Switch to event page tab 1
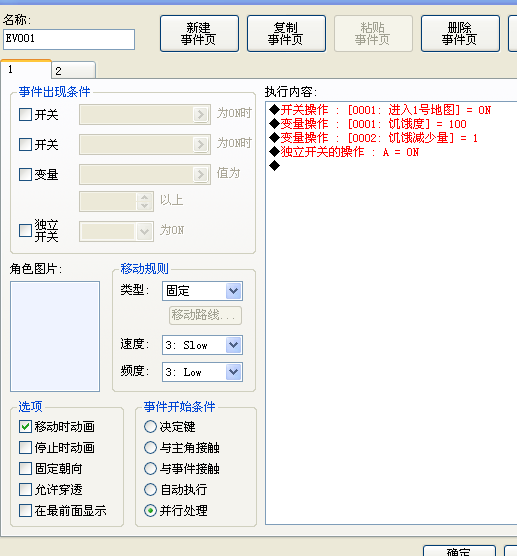 (x=26, y=69)
